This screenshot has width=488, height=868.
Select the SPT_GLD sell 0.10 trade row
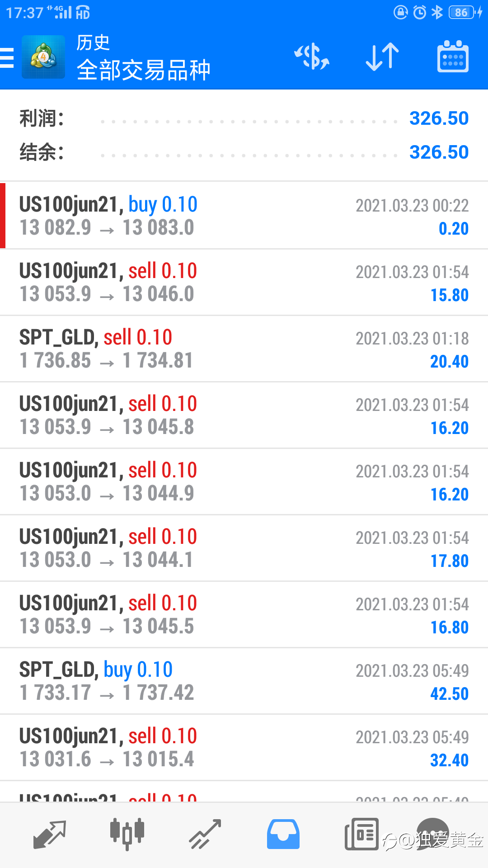click(x=244, y=349)
